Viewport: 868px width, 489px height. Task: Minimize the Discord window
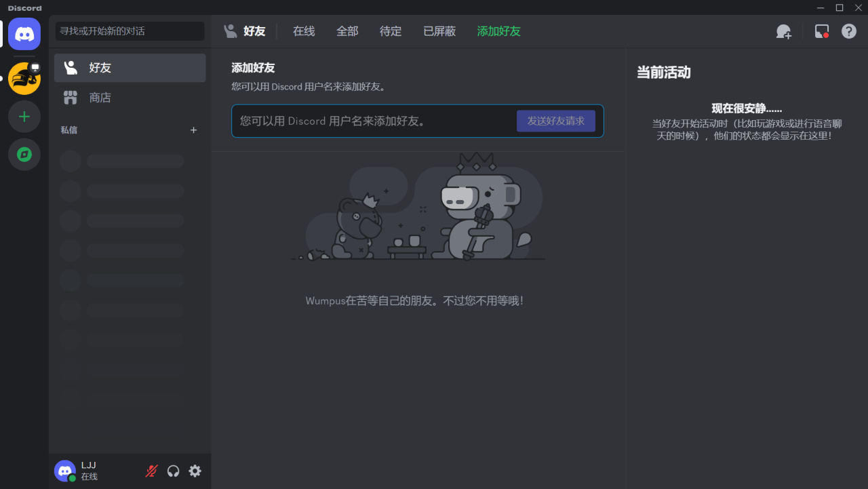pos(821,7)
